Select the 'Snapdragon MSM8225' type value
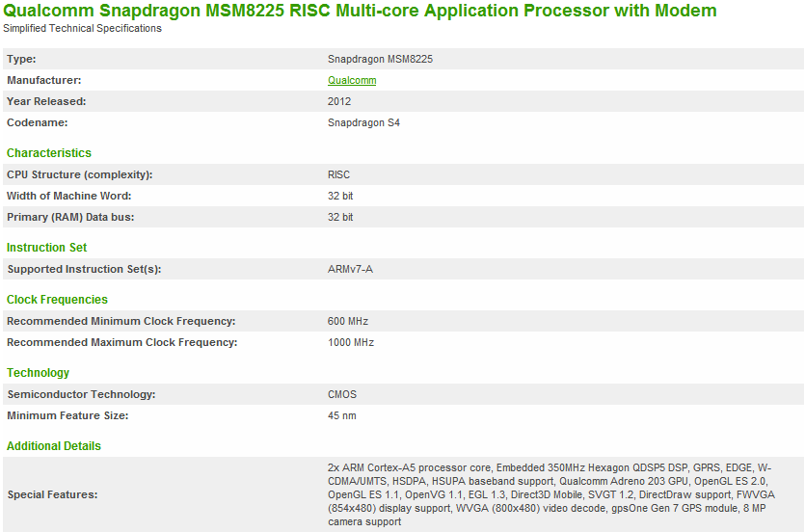 (380, 59)
